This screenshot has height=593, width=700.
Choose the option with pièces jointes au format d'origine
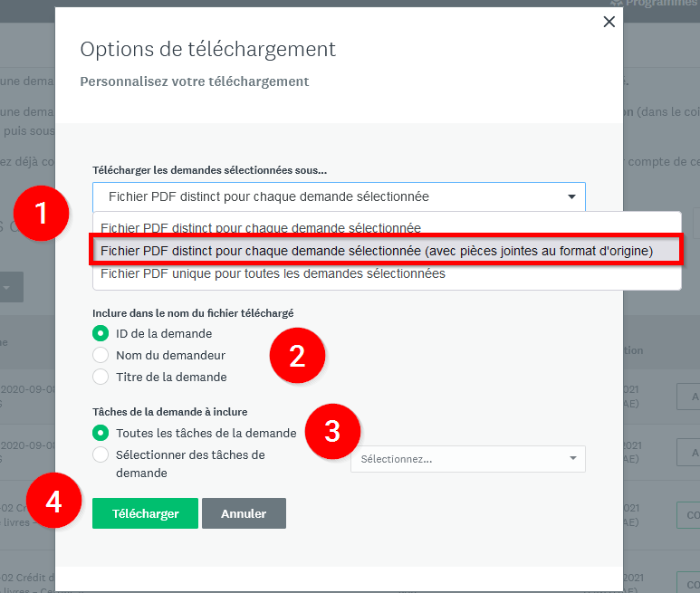(x=376, y=251)
